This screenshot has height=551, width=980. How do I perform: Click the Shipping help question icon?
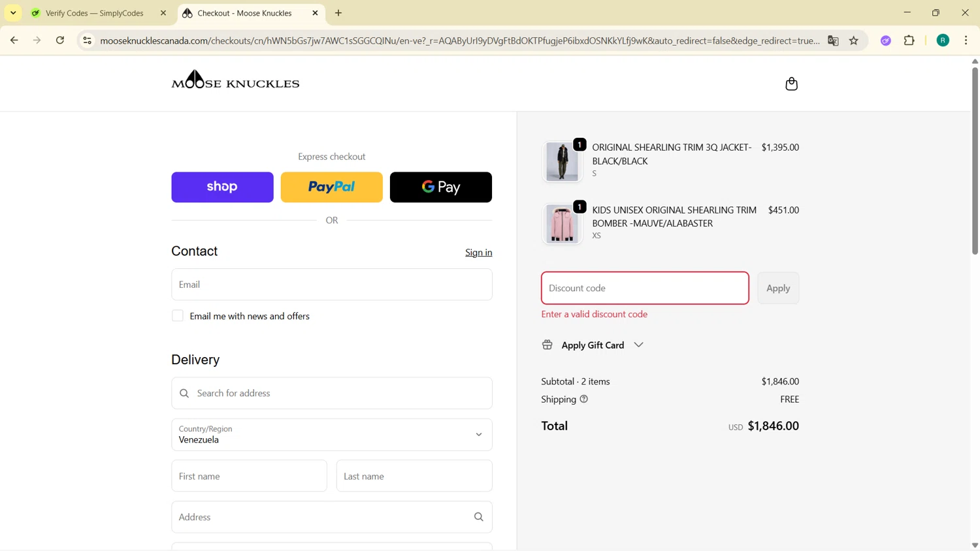(584, 399)
